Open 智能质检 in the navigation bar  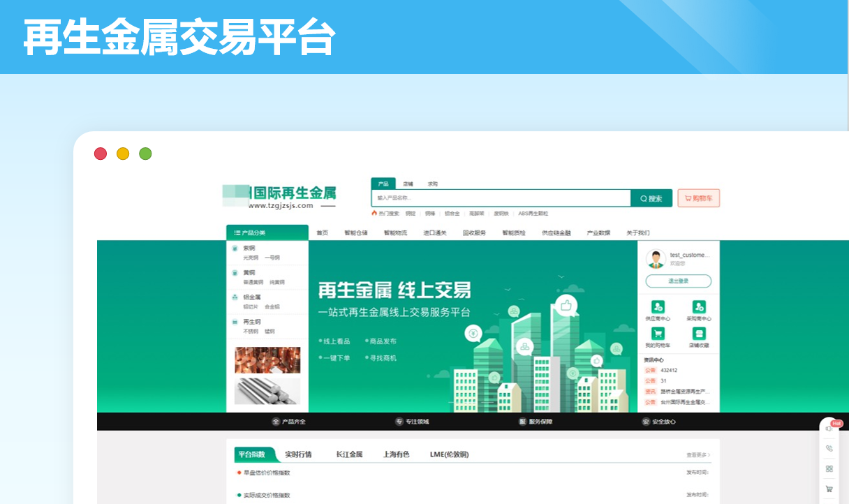click(x=514, y=233)
